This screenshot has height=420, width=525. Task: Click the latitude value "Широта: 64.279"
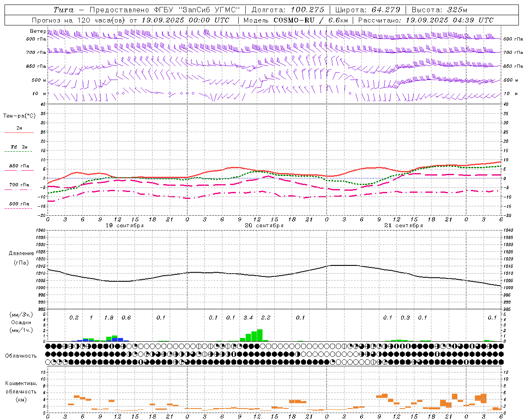click(367, 10)
